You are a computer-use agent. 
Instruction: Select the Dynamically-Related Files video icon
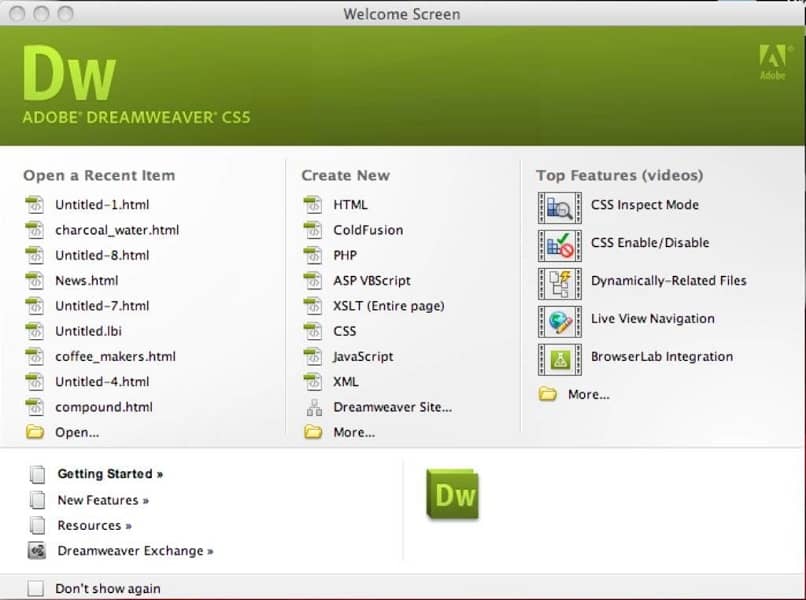[x=559, y=281]
